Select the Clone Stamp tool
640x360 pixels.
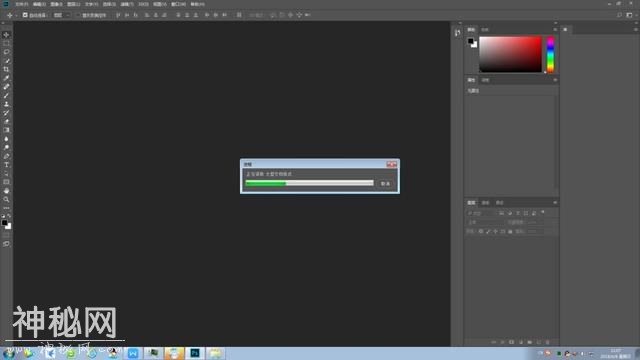[x=6, y=104]
